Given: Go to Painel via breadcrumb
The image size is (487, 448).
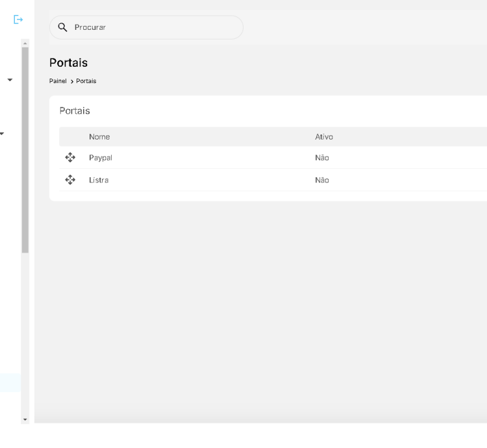Looking at the screenshot, I should coord(58,81).
